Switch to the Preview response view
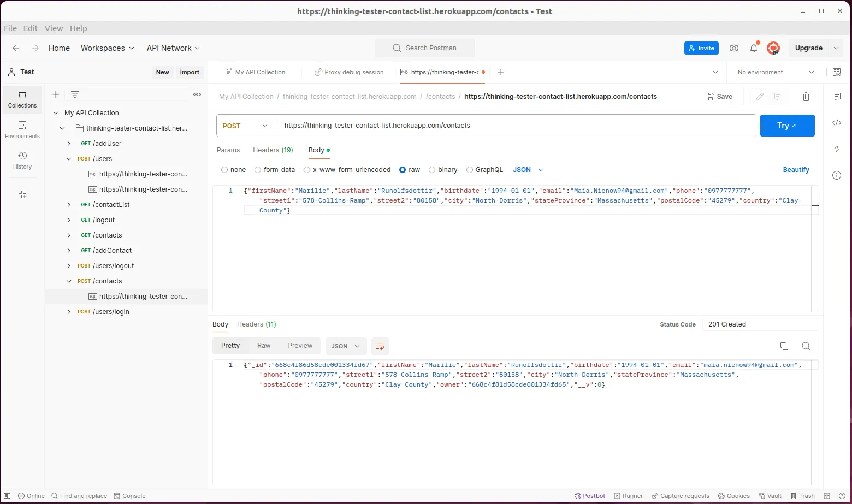 (x=300, y=346)
